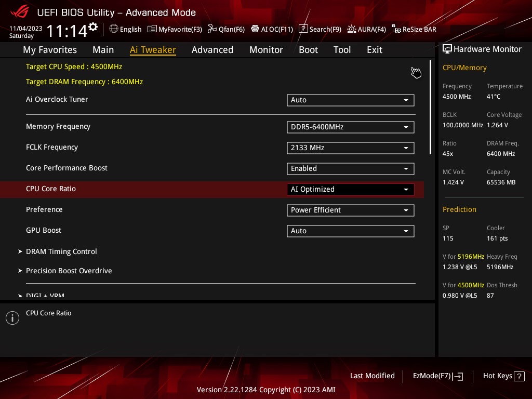This screenshot has width=532, height=399.
Task: Click the 11/04/2023 date text
Action: tap(26, 29)
